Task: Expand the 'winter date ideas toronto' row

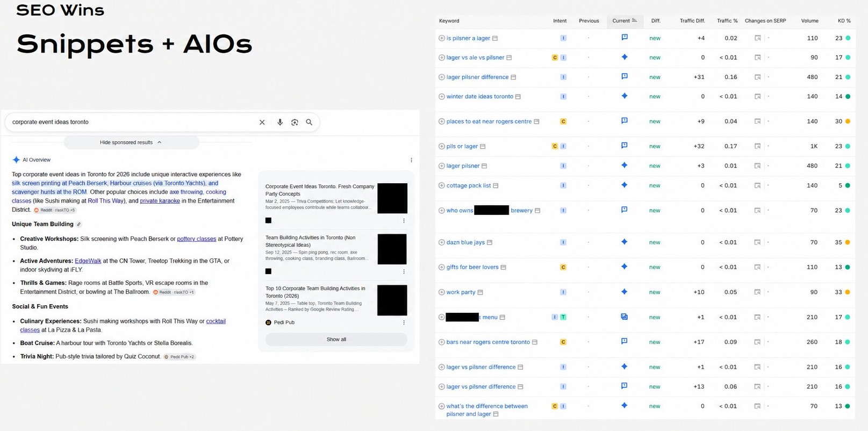Action: [441, 97]
